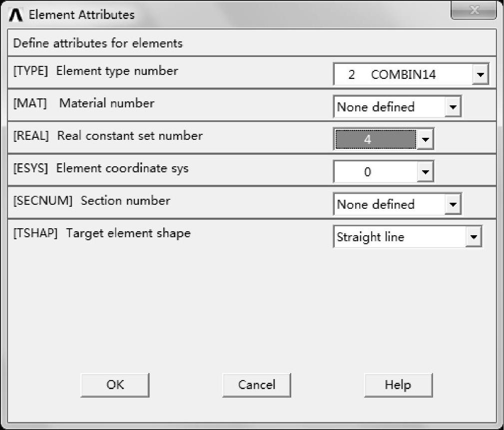Open Help for element attributes
Viewport: 504px width, 430px height.
[398, 385]
